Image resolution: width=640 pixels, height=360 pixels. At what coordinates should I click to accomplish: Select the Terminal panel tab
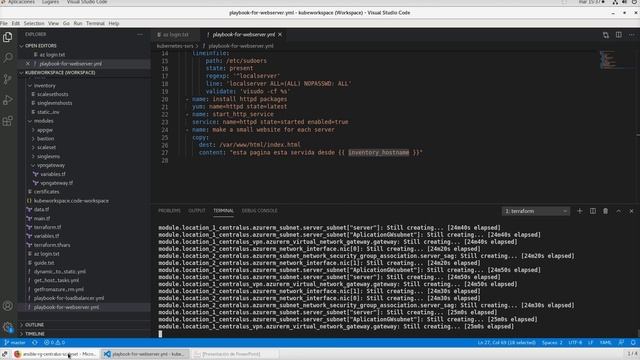[x=223, y=211]
